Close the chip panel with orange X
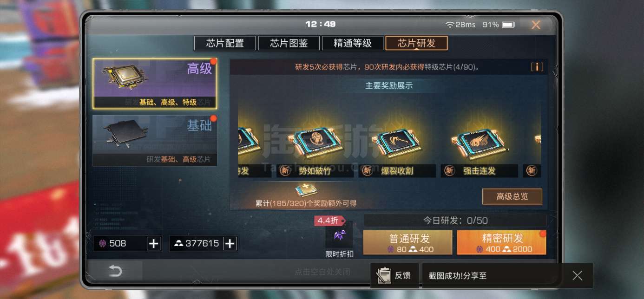Viewport: 644px width, 299px height. [x=536, y=25]
